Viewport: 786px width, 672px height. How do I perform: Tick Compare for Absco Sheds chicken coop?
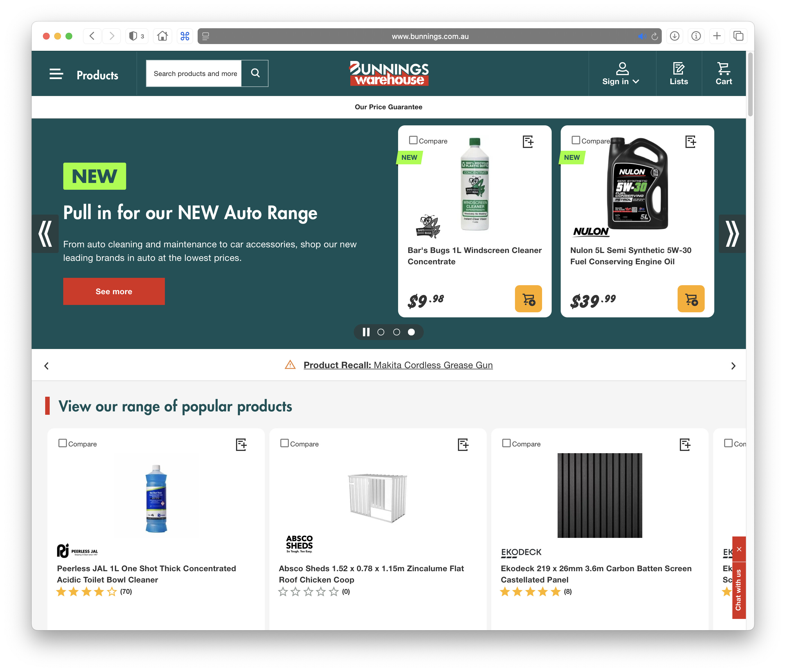coord(284,443)
